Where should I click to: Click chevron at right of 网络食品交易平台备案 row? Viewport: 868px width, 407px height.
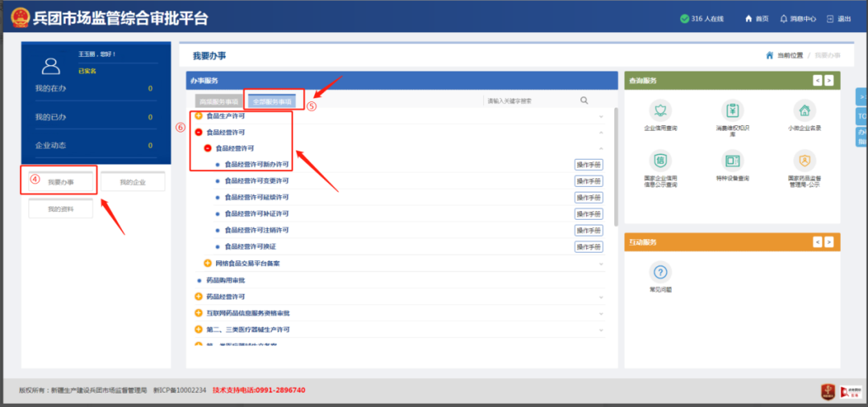point(601,264)
